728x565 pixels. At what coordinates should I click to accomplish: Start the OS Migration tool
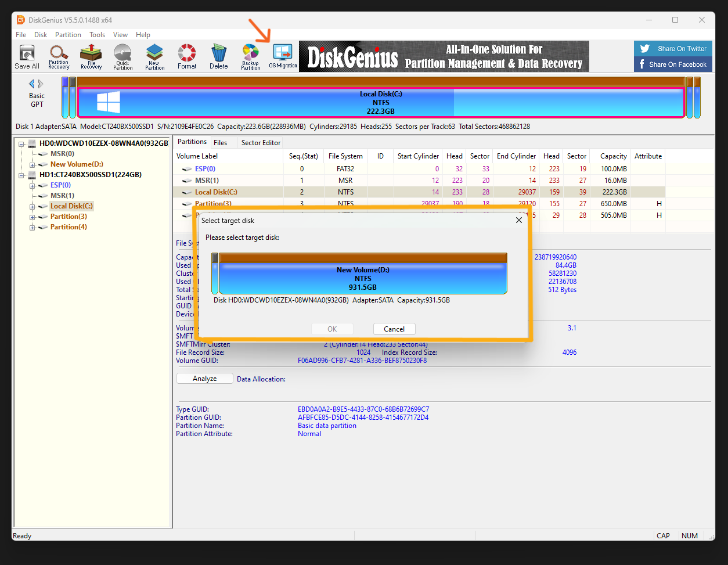coord(283,56)
